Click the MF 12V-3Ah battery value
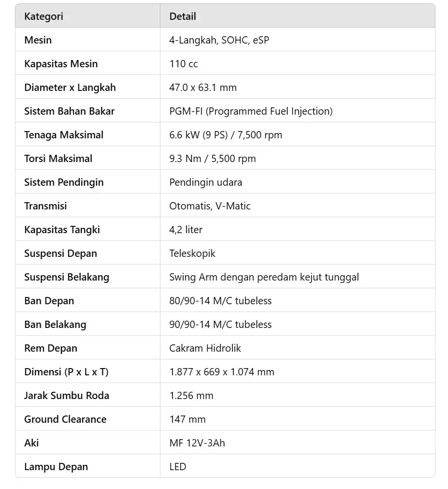Screen dimensions: 448x489 point(197,443)
